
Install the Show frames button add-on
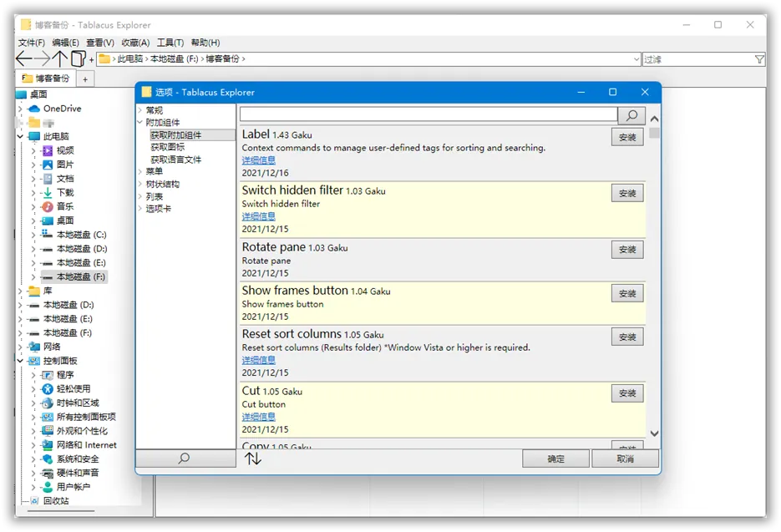pos(627,293)
